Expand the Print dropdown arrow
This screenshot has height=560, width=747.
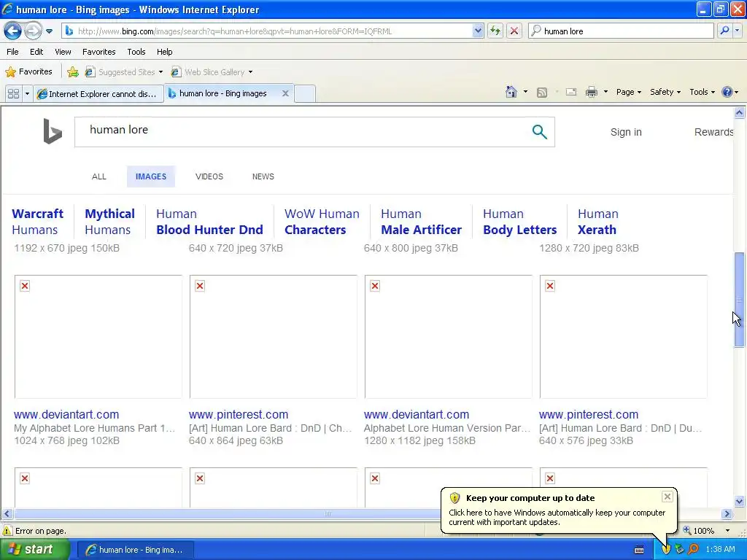(605, 92)
